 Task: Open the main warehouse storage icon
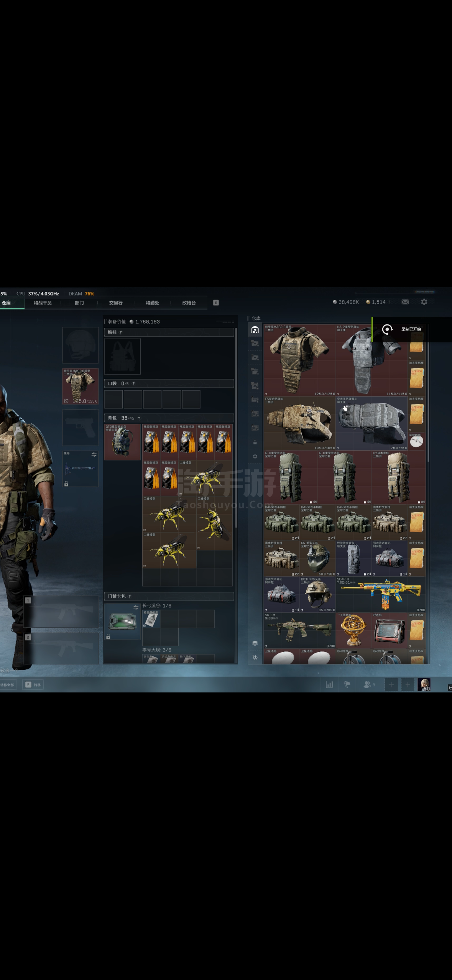coord(255,330)
